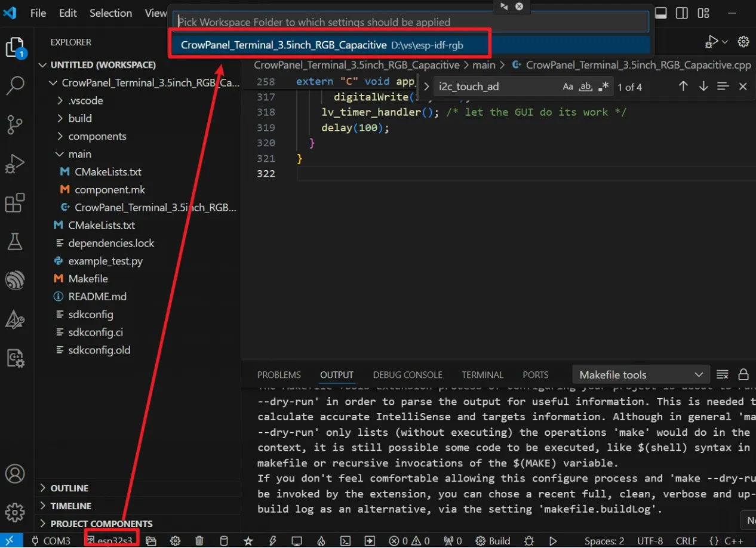
Task: Toggle Match Case in find widget
Action: [x=568, y=87]
